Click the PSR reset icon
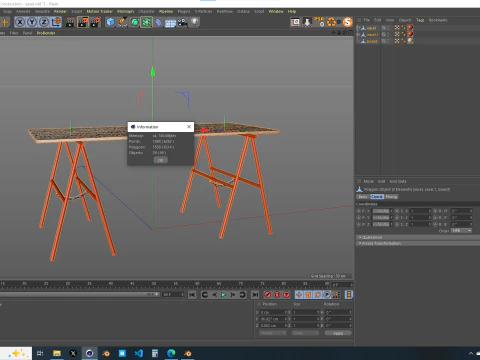The height and width of the screenshot is (360, 480). click(319, 22)
